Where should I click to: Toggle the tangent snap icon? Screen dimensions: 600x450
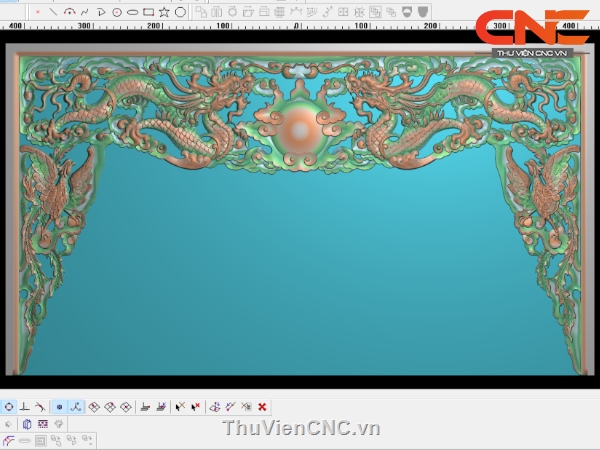(x=40, y=407)
